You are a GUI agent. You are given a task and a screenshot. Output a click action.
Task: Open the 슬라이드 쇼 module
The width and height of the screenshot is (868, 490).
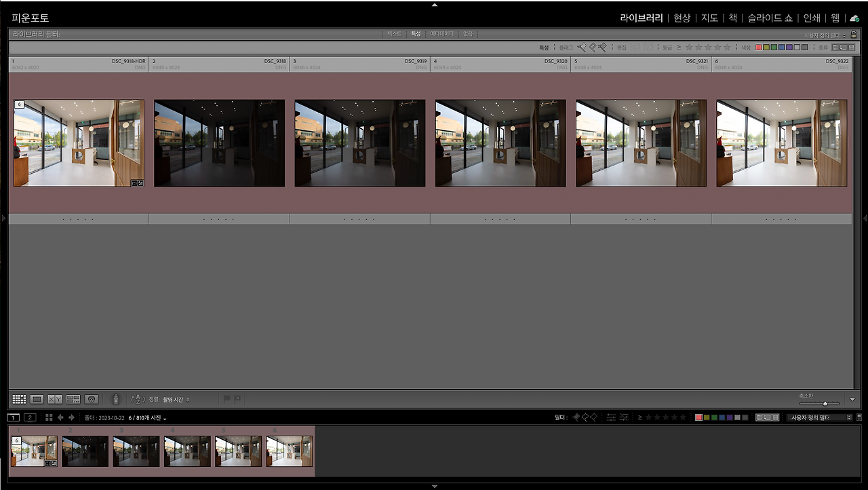coord(770,18)
